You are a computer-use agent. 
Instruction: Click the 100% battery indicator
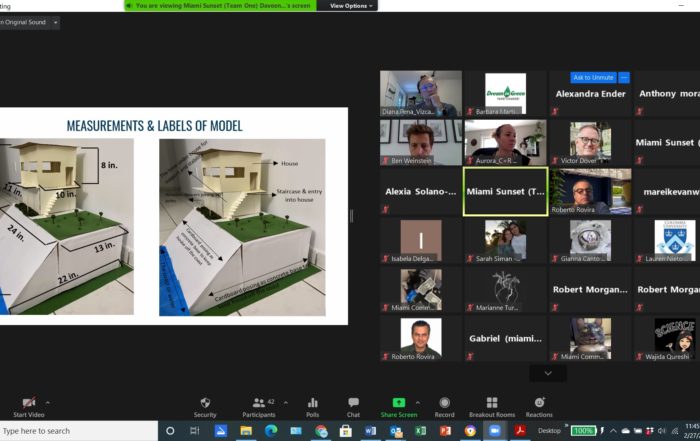pyautogui.click(x=583, y=431)
